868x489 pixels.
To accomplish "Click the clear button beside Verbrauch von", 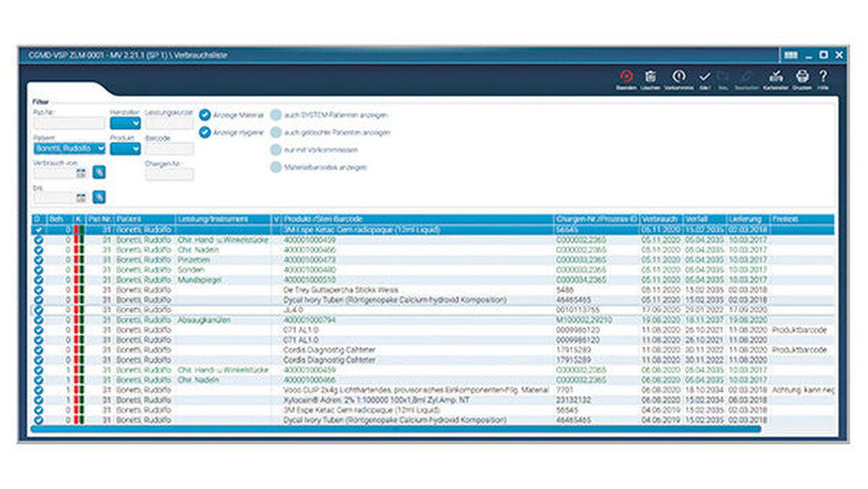I will (99, 174).
